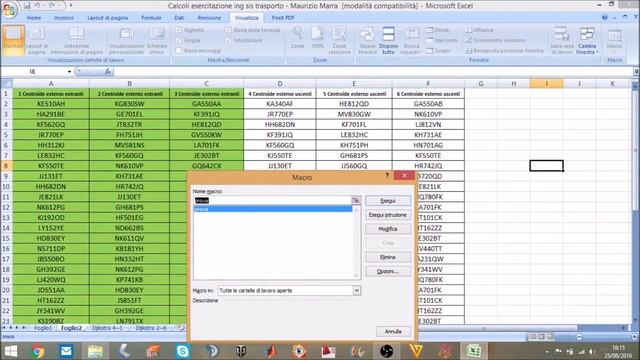Toggle the Righello checkbox
Viewport: 640px width, 360px height.
click(x=179, y=30)
